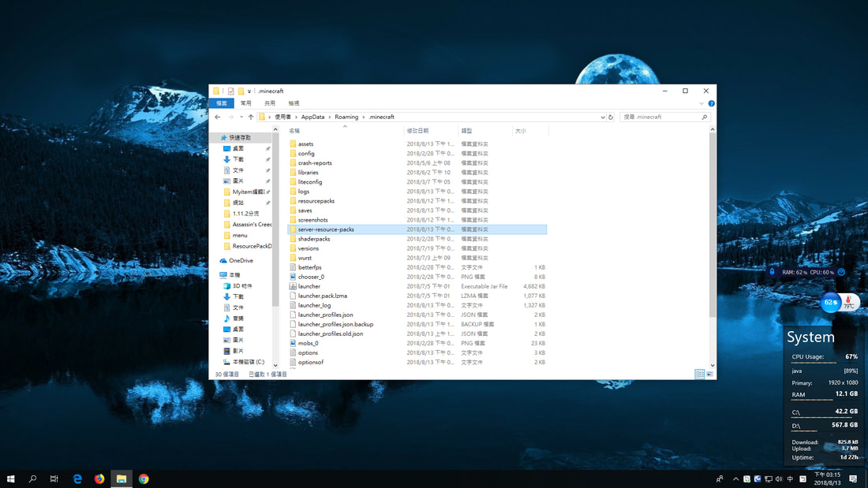Open Google Chrome from the taskbar

tap(144, 479)
